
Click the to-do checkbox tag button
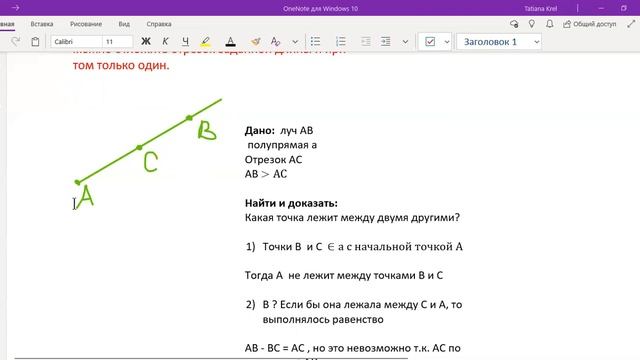coord(430,42)
